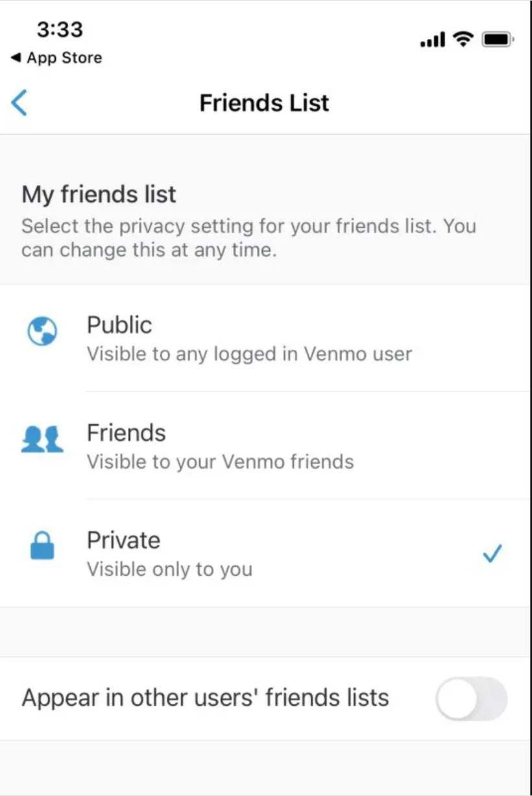Tap the Friends List title header
The height and width of the screenshot is (796, 532).
[x=265, y=103]
